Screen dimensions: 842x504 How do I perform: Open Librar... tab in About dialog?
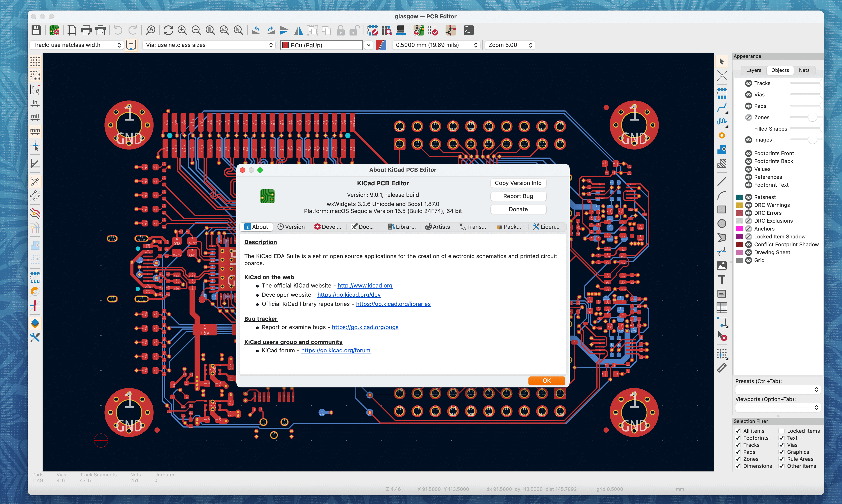pos(402,227)
